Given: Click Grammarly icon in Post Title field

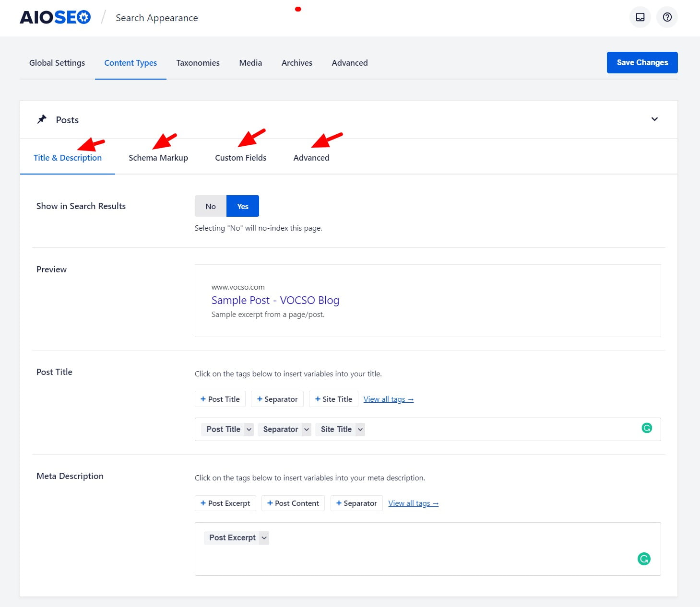Looking at the screenshot, I should 647,428.
